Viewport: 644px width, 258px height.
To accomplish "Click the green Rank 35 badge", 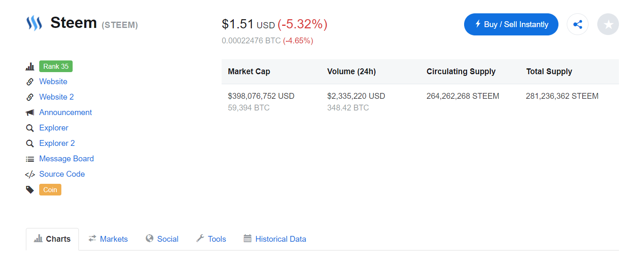I will point(56,66).
